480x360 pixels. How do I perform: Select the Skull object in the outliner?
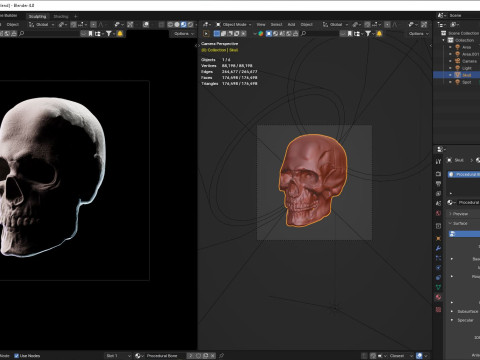click(x=466, y=75)
